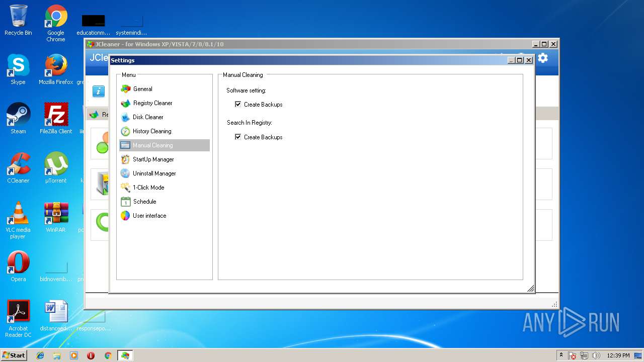Select the responsepo desktop file
Image resolution: width=644 pixels, height=362 pixels.
94,322
